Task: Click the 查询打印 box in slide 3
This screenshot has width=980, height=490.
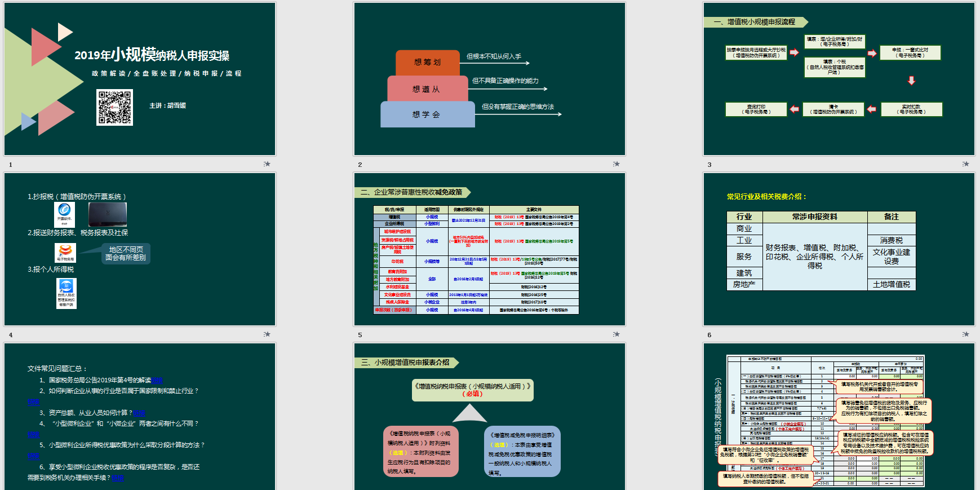Action: pos(756,109)
